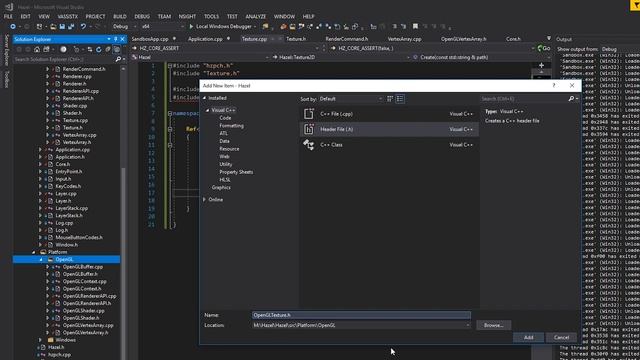640x360 pixels.
Task: Collapse the namespace outlining region
Action: point(170,113)
